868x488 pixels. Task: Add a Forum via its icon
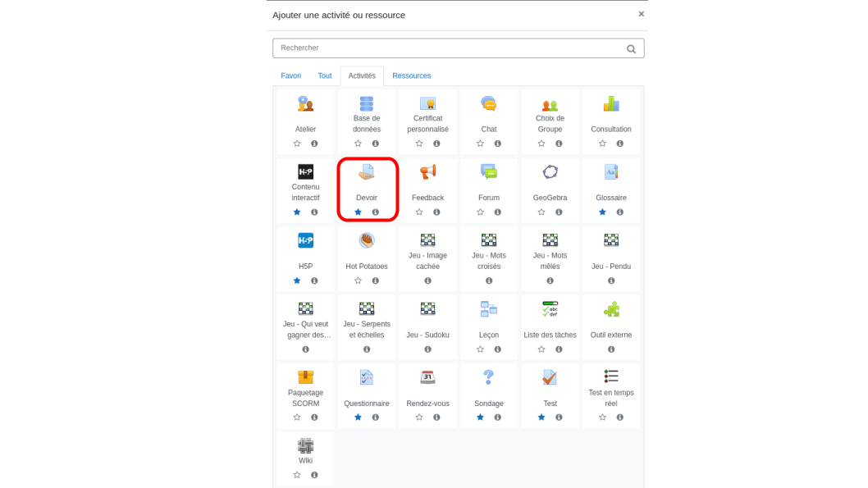coord(489,172)
